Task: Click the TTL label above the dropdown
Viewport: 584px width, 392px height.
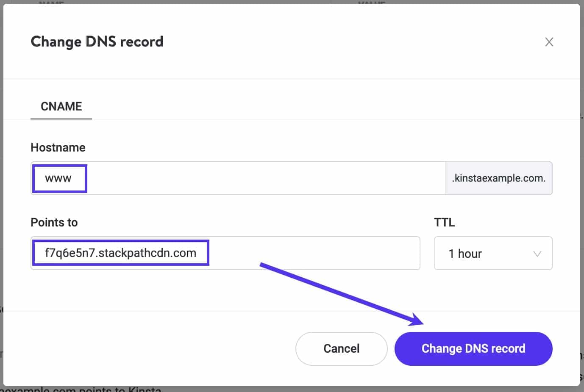Action: tap(444, 222)
